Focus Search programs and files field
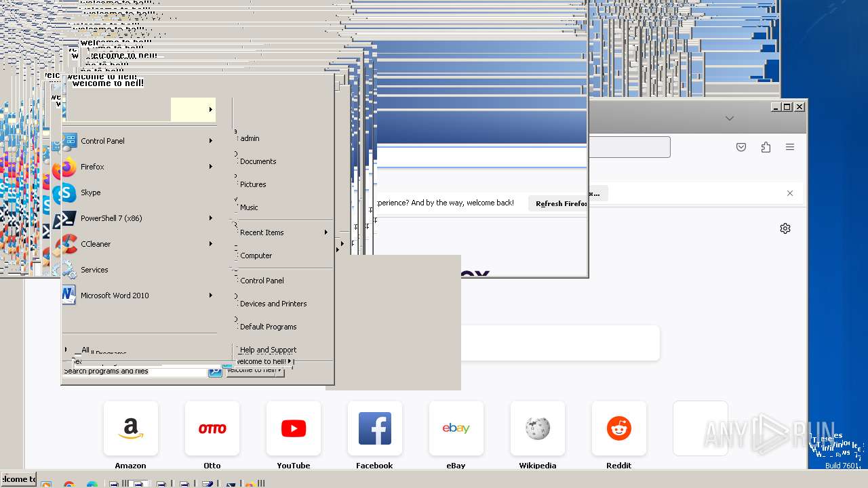This screenshot has height=488, width=868. click(x=135, y=371)
